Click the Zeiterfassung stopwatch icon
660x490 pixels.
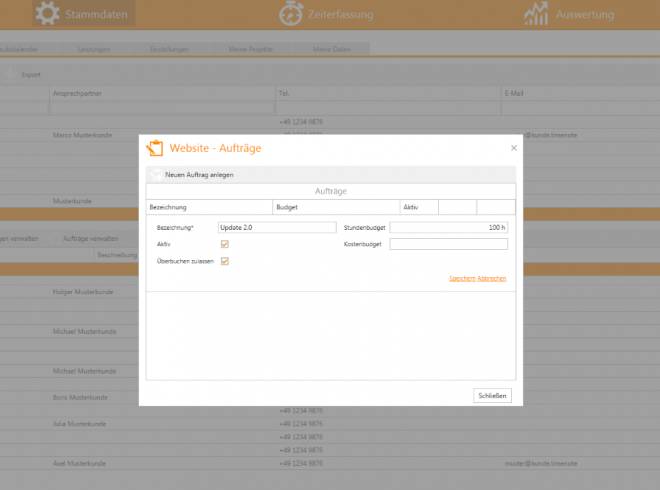(x=292, y=14)
